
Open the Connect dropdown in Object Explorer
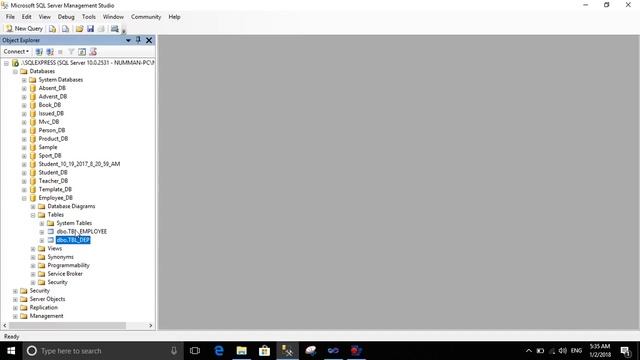(x=16, y=51)
